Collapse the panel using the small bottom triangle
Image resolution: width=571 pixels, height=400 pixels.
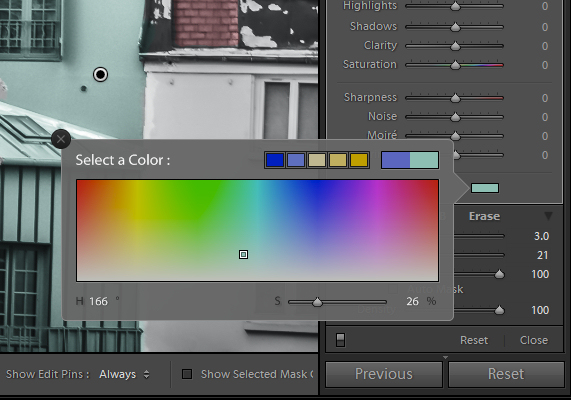(445, 358)
